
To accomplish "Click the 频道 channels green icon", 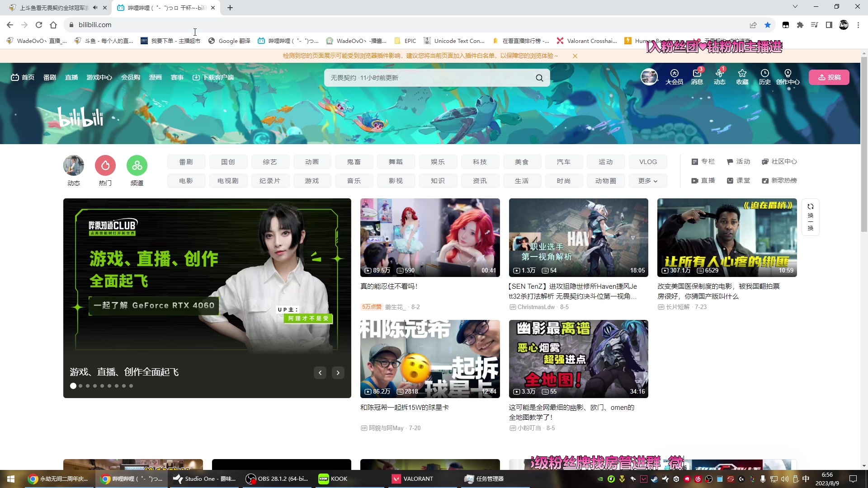I will coord(137,166).
